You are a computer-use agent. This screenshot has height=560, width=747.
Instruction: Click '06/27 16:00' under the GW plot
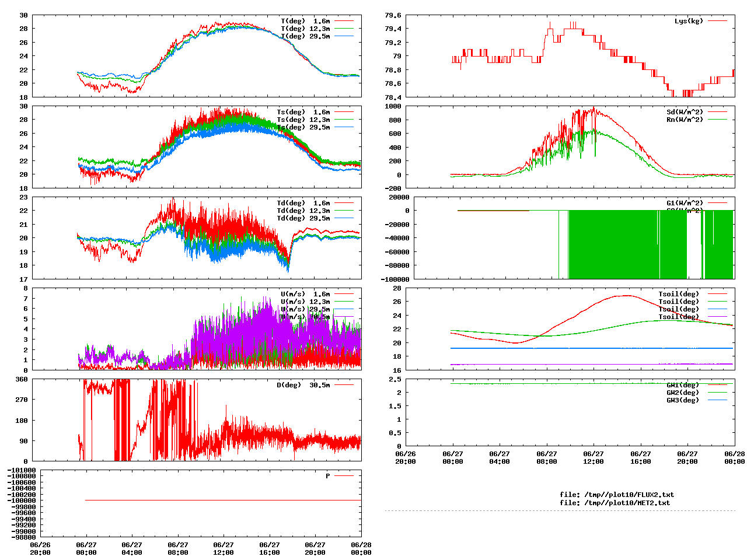pos(641,457)
